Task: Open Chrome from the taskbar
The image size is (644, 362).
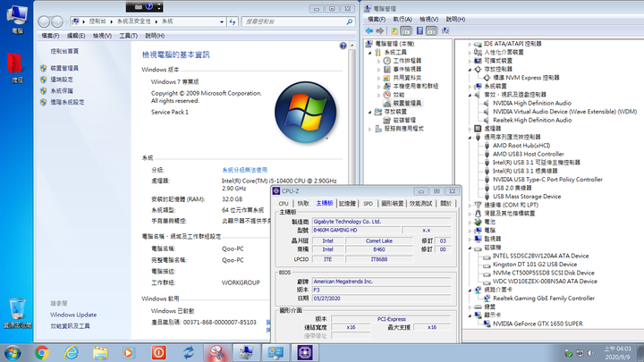Action: pos(41,352)
